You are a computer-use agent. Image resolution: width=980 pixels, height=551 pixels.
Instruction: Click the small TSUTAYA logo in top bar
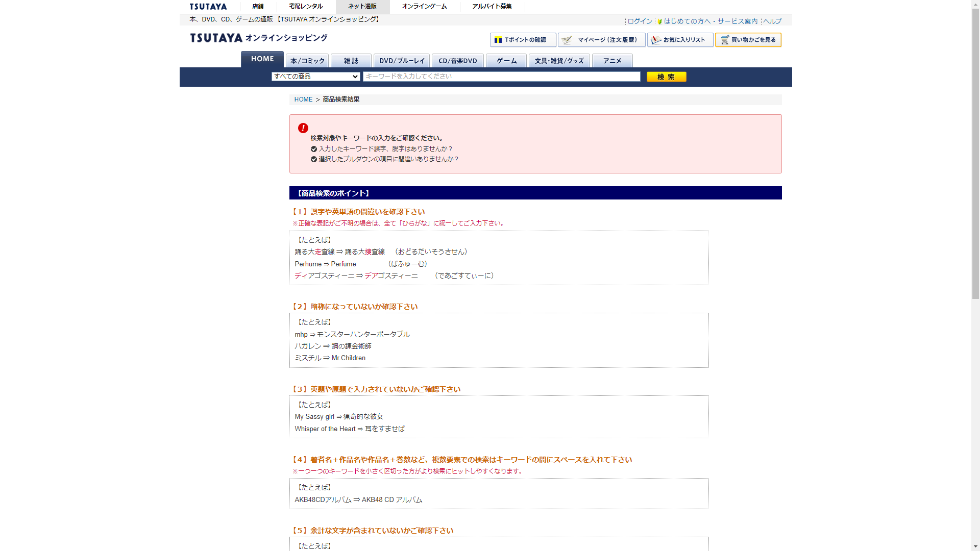208,7
